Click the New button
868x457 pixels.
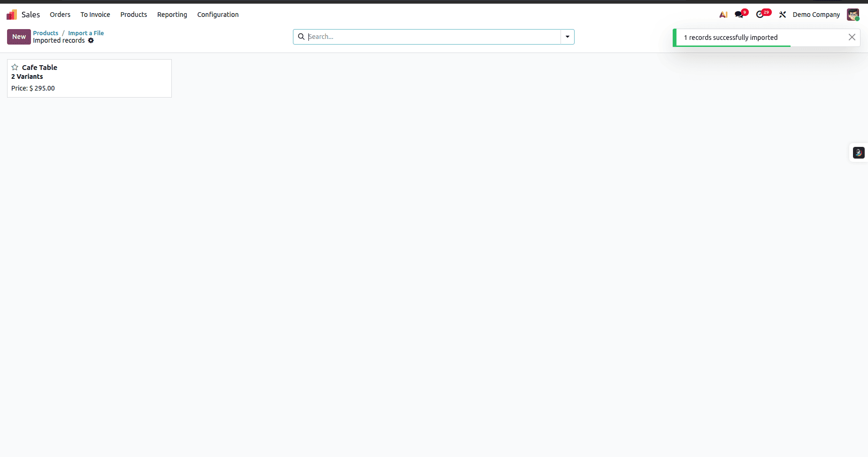[x=18, y=37]
